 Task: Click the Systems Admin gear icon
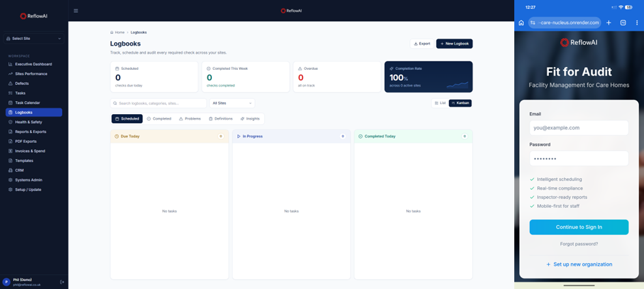pyautogui.click(x=10, y=180)
